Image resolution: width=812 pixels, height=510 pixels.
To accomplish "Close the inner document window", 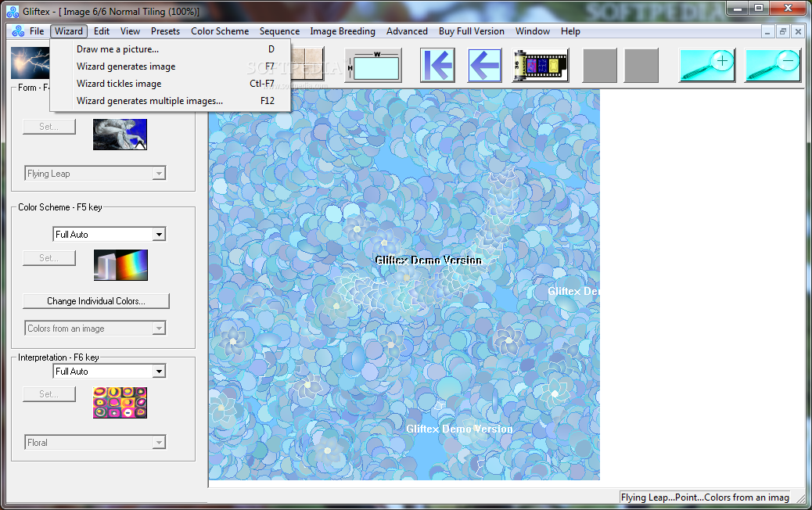I will click(798, 31).
